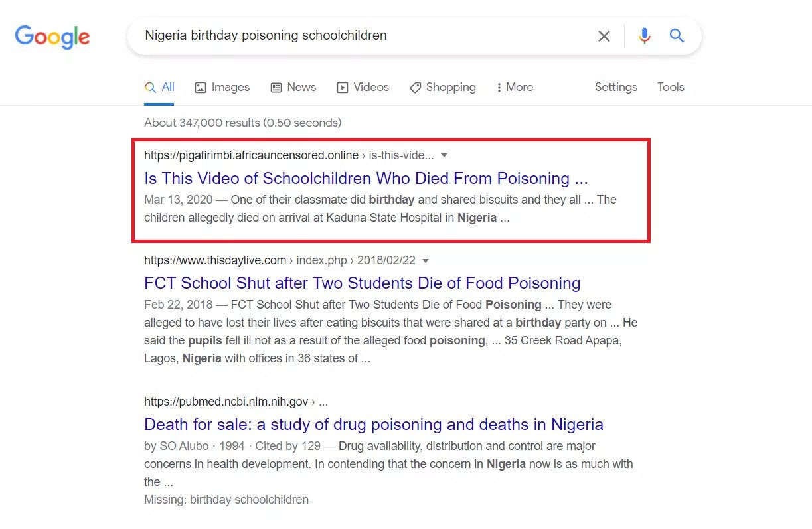
Task: Open the Settings menu
Action: point(615,87)
